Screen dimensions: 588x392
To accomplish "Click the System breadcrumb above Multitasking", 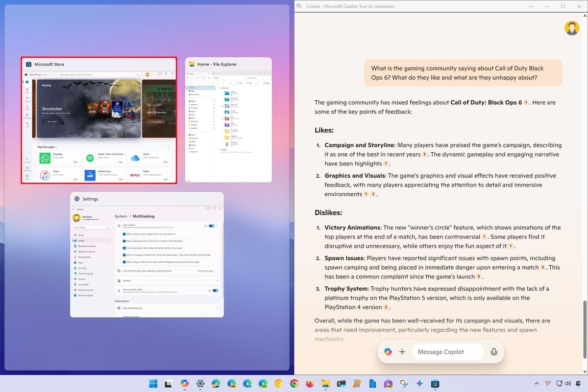I will [121, 216].
